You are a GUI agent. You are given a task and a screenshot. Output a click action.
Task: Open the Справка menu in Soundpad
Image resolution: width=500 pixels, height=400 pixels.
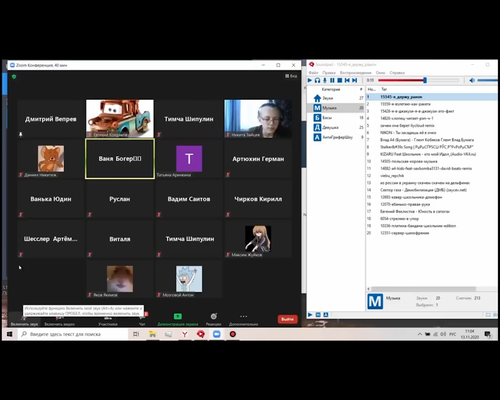click(397, 73)
